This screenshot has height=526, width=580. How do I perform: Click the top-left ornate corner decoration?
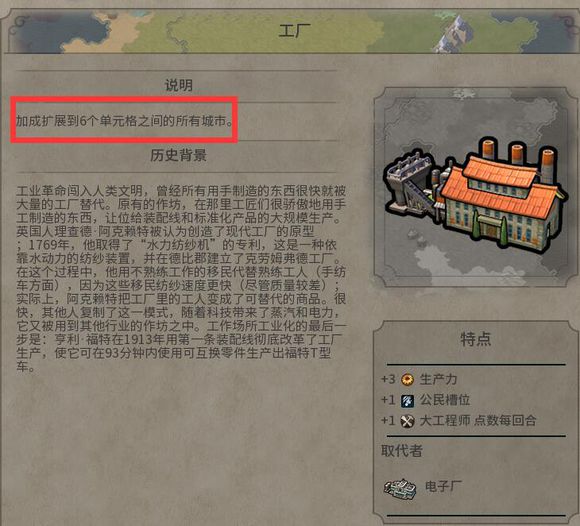click(x=19, y=26)
